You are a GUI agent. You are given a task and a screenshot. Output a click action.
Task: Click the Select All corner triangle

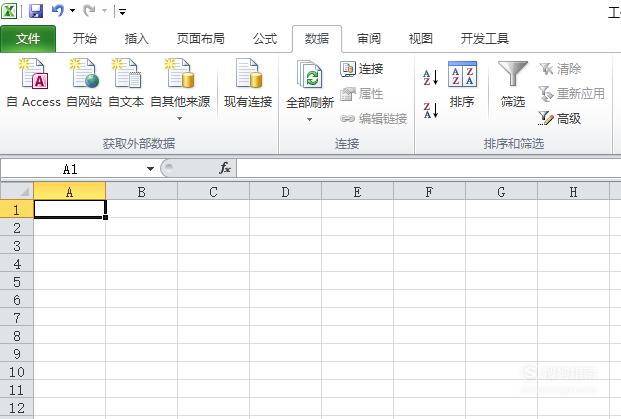[17, 191]
